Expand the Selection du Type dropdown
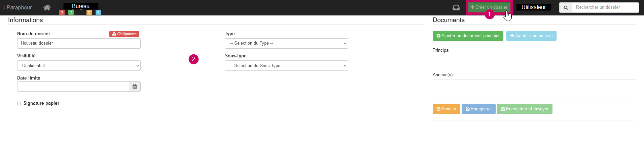 (286, 44)
